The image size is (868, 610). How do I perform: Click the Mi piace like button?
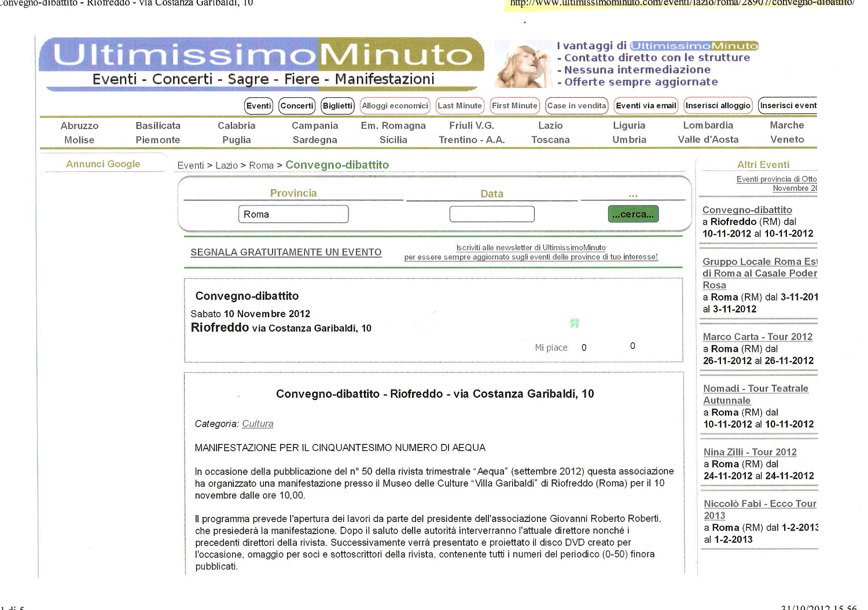pyautogui.click(x=551, y=348)
